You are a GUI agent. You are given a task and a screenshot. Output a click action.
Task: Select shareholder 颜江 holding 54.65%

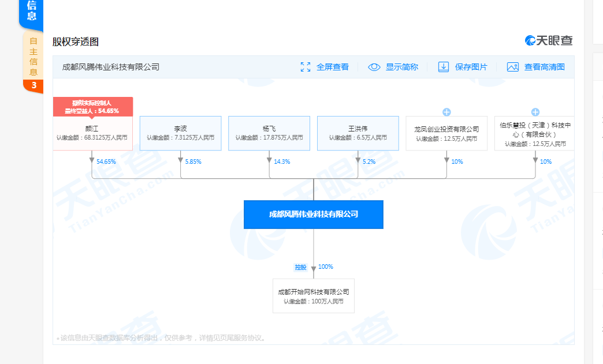point(93,133)
